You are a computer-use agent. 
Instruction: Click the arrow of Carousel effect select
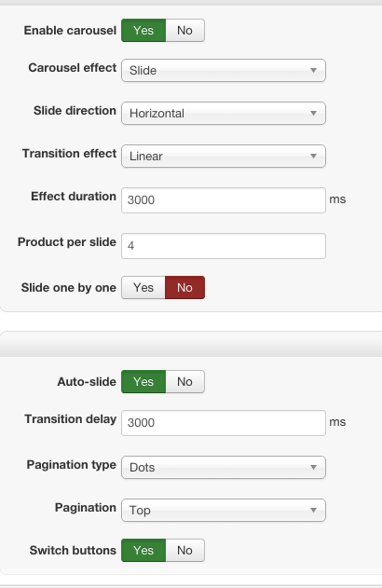click(x=313, y=70)
